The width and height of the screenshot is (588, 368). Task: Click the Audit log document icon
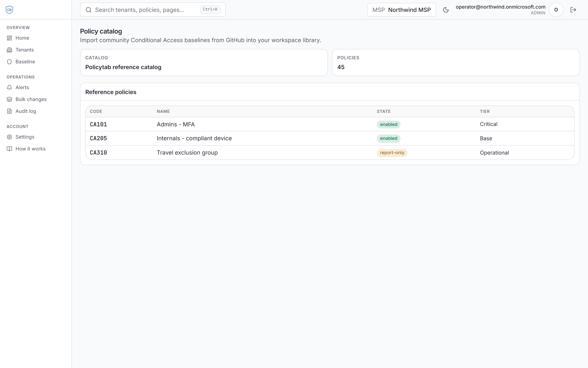point(9,111)
